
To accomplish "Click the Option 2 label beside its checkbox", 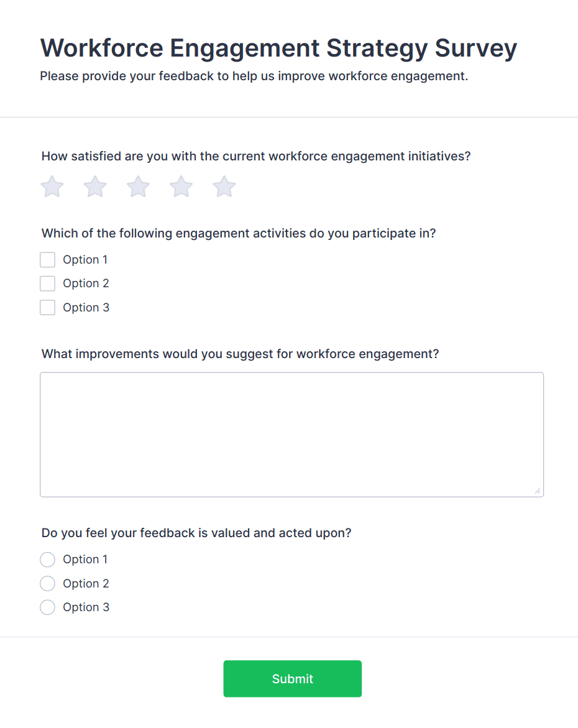I will [x=86, y=283].
